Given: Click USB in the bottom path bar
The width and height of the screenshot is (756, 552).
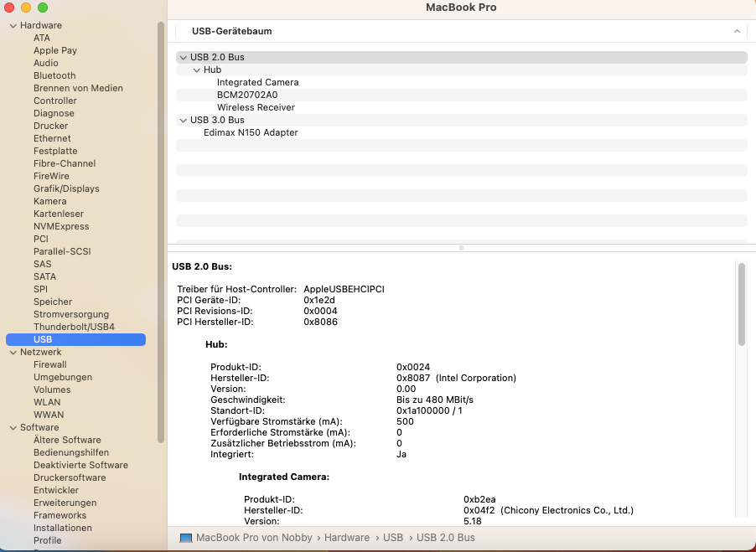Looking at the screenshot, I should 393,538.
